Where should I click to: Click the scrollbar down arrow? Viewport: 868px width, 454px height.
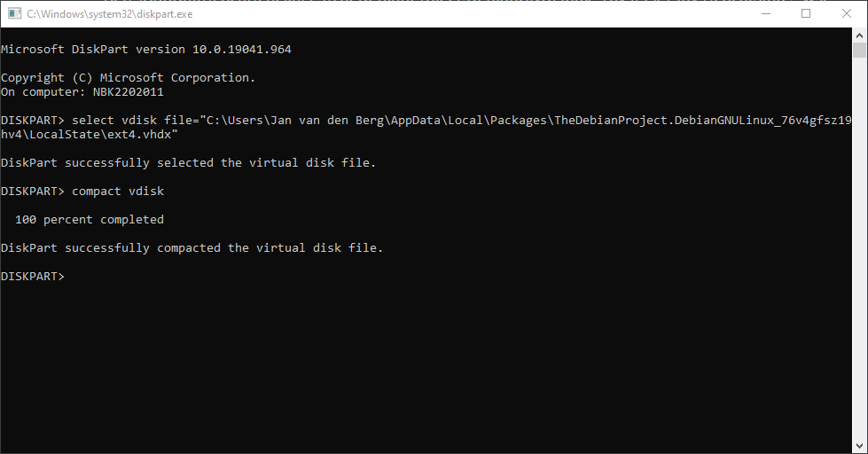pos(859,446)
